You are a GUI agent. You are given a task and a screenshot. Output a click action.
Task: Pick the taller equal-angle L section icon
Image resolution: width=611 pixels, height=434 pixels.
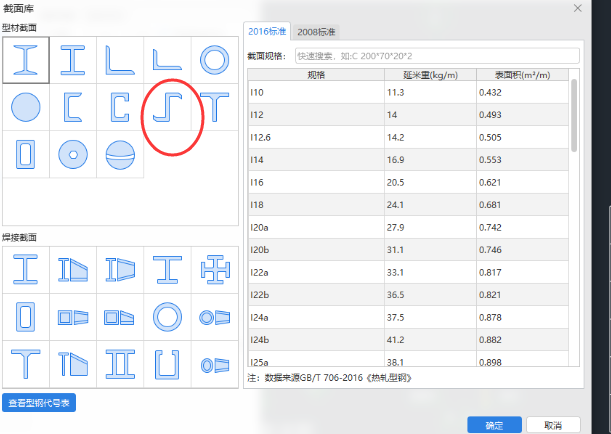[120, 60]
